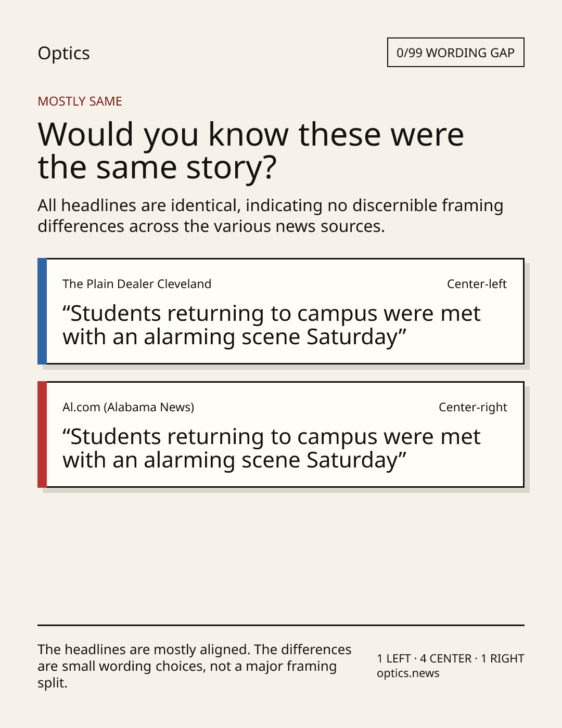Click the blue stripe on the first card
Image resolution: width=562 pixels, height=728 pixels.
pyautogui.click(x=42, y=311)
